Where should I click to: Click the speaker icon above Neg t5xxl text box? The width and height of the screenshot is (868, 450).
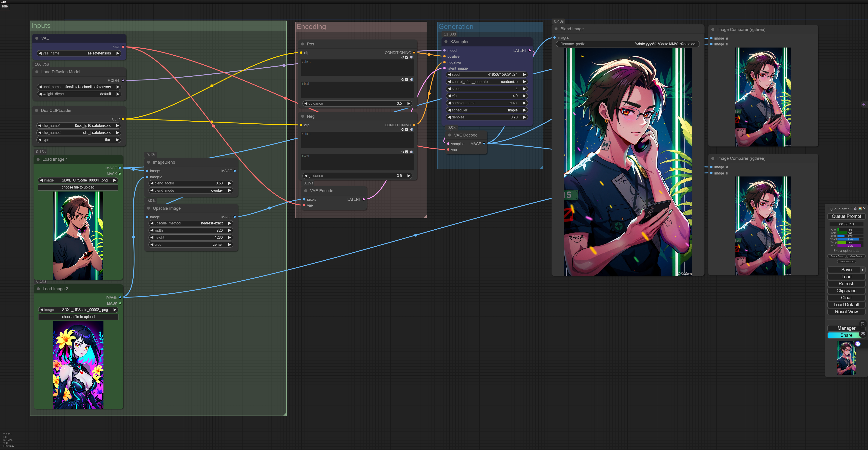[411, 152]
